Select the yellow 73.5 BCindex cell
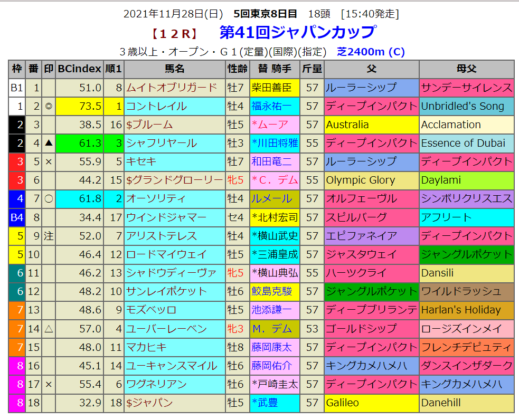This screenshot has width=519, height=420. click(79, 107)
